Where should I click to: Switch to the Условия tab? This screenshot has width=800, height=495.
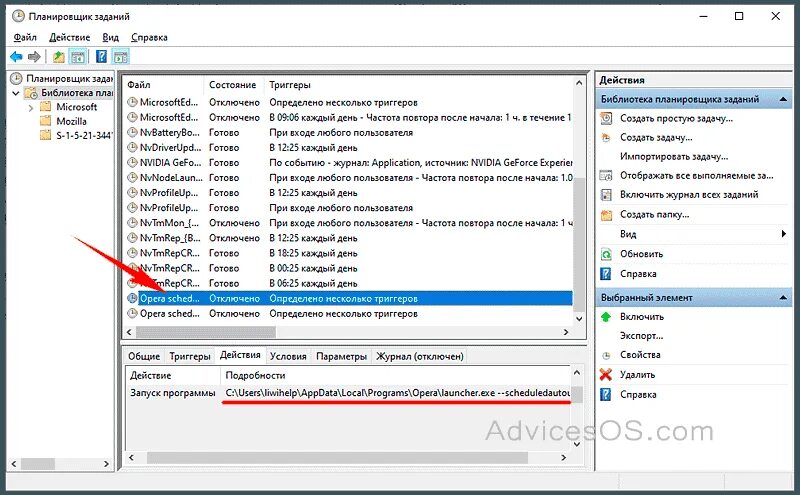click(x=288, y=356)
